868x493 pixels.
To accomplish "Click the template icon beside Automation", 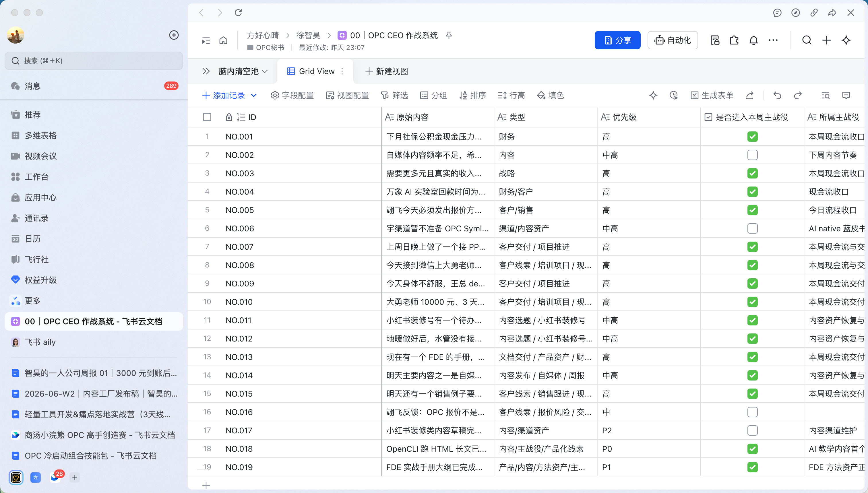I will pos(715,40).
